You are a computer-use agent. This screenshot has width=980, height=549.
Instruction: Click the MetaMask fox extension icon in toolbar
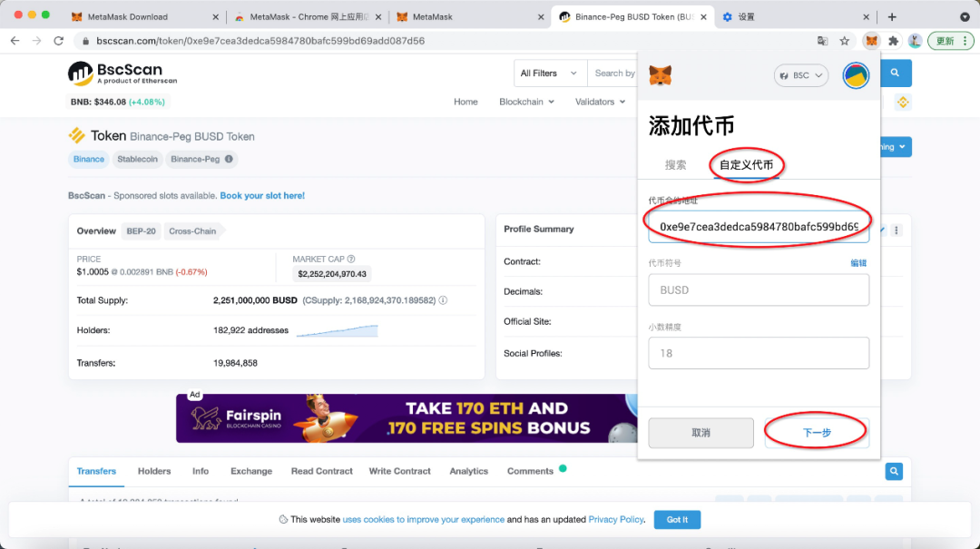point(871,41)
